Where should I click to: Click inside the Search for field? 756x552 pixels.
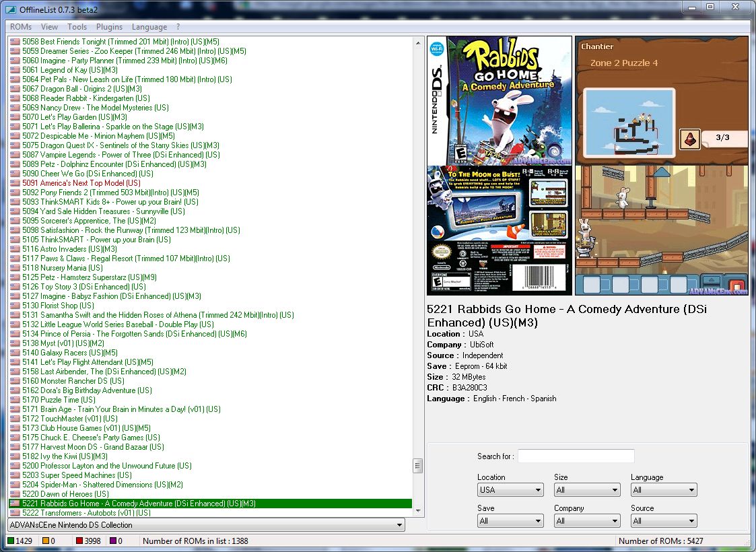576,456
